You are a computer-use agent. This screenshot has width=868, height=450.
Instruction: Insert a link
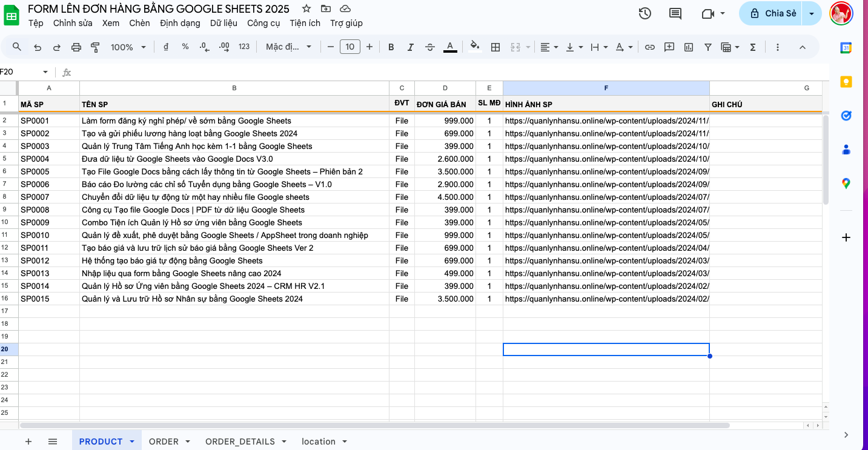click(x=649, y=47)
